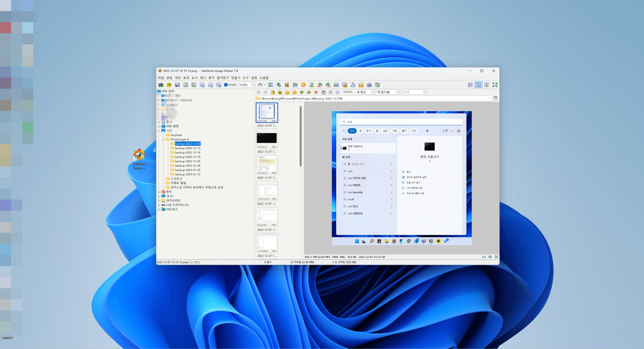Click the Open file folder icon

[x=169, y=85]
